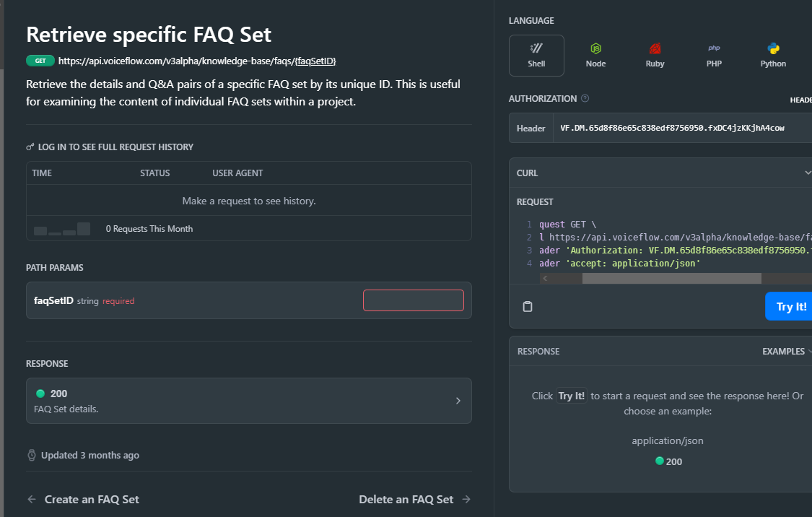Viewport: 812px width, 517px height.
Task: Click 'Make a request to see history.' text
Action: 249,201
